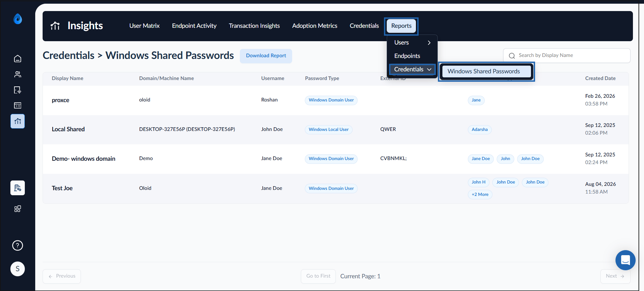Click the Current Page: 1 indicator
This screenshot has width=644, height=291.
pyautogui.click(x=360, y=276)
